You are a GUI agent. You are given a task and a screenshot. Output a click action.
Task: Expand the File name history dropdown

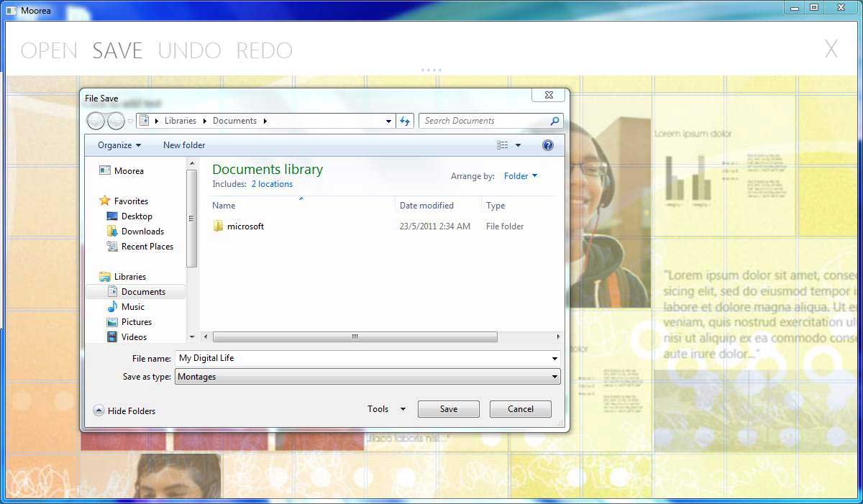554,358
